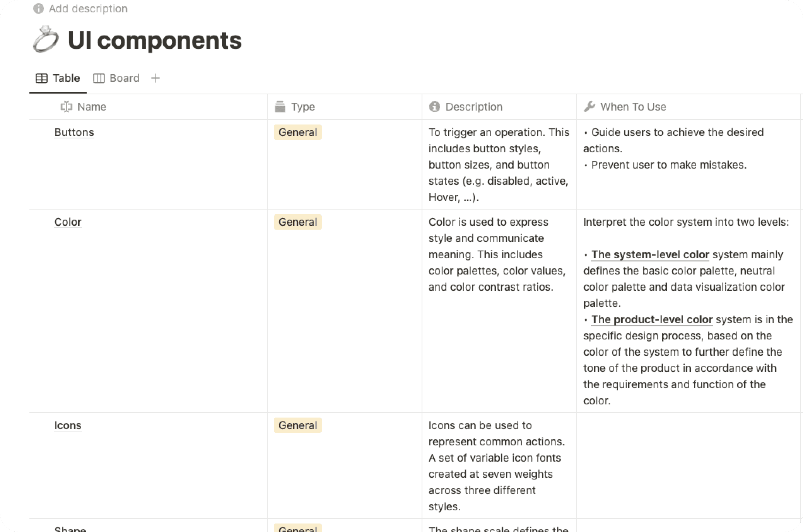Click the General tag in Buttons row
803x532 pixels.
click(297, 132)
